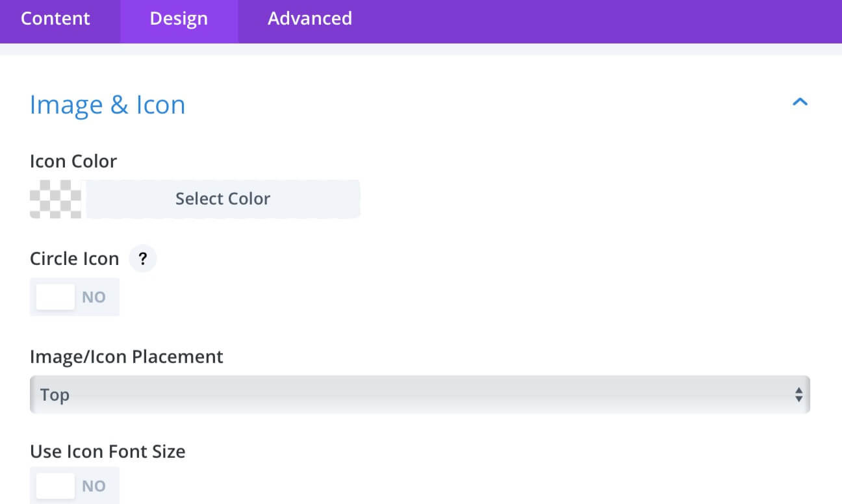Switch to the Content tab
Image resolution: width=842 pixels, height=504 pixels.
coord(55,18)
